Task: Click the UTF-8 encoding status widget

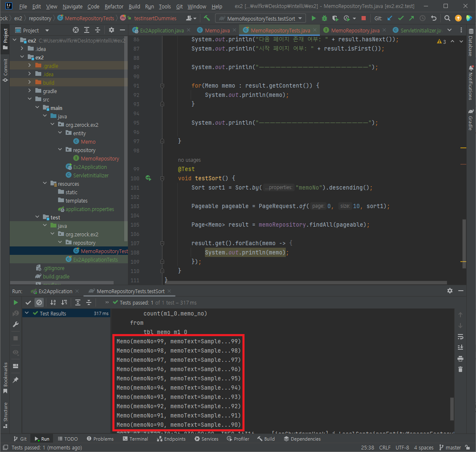Action: point(402,447)
